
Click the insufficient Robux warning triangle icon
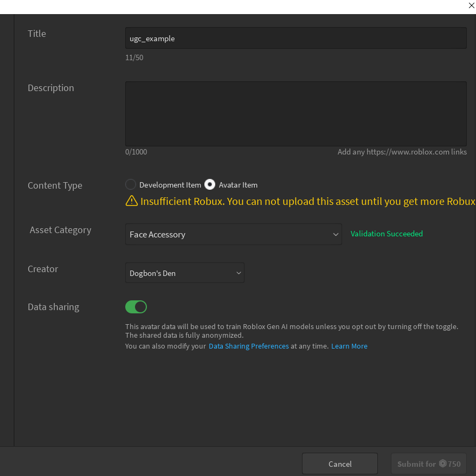(x=131, y=201)
